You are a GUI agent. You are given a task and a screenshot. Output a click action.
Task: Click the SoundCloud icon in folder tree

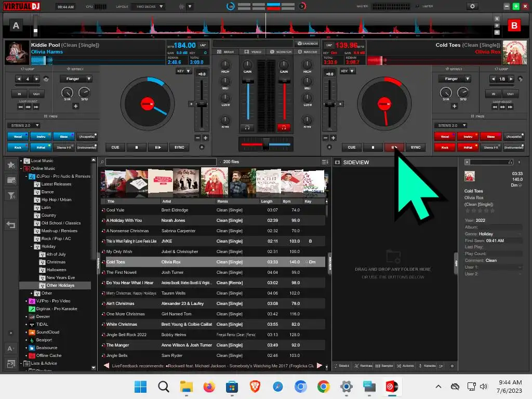coord(32,332)
